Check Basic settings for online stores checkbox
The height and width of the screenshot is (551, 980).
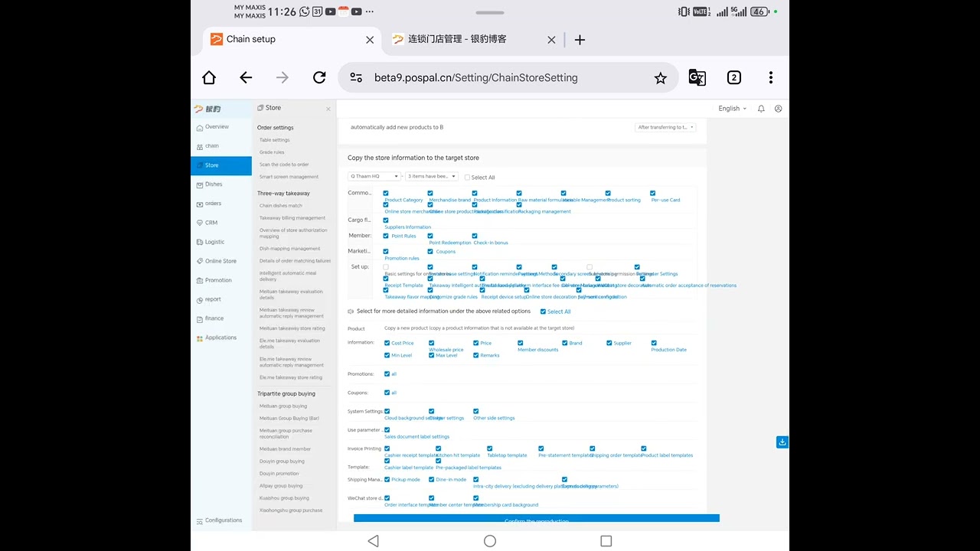coord(386,267)
